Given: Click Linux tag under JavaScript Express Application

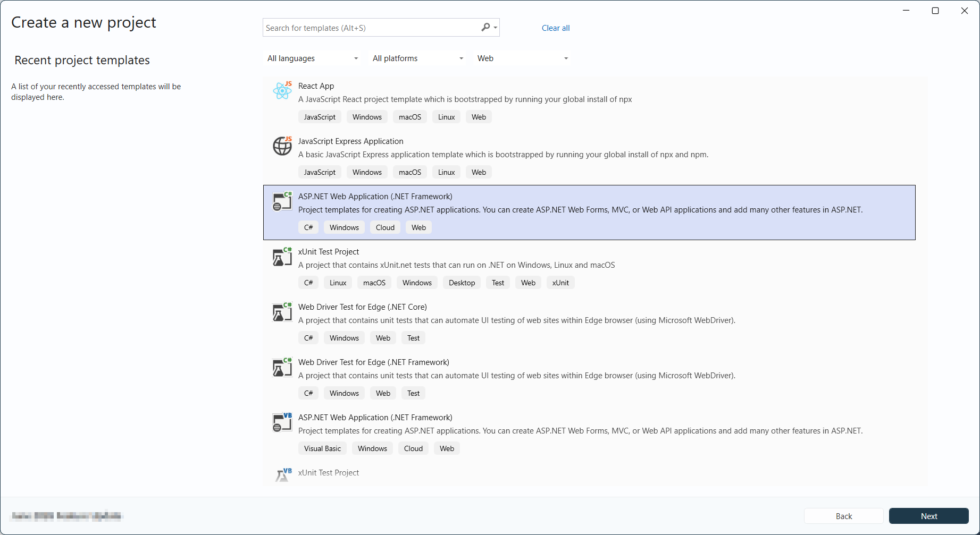Looking at the screenshot, I should click(447, 172).
